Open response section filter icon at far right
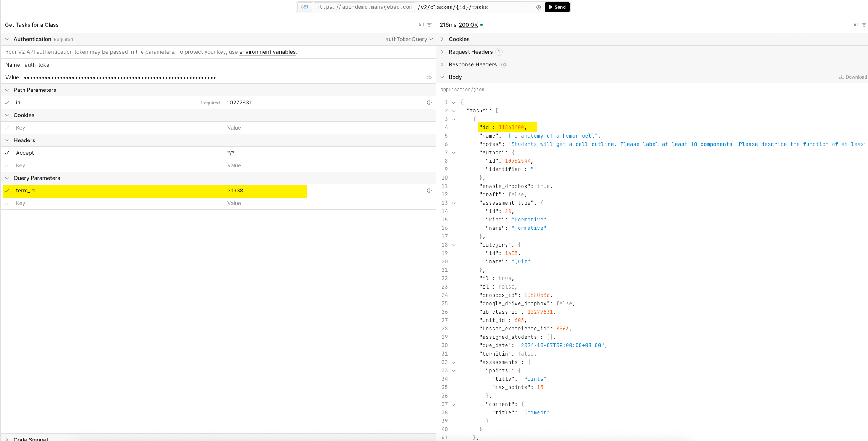 coord(864,25)
